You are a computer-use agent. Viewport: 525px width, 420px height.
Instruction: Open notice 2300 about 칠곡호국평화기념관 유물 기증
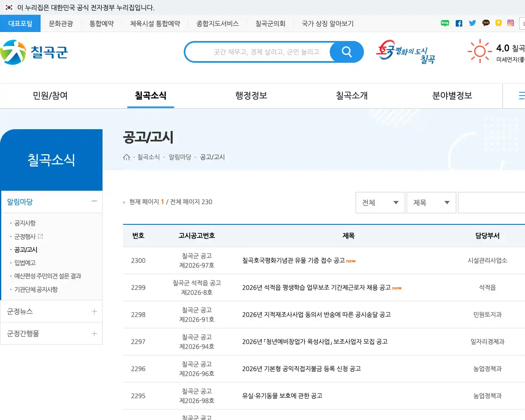[x=294, y=260]
